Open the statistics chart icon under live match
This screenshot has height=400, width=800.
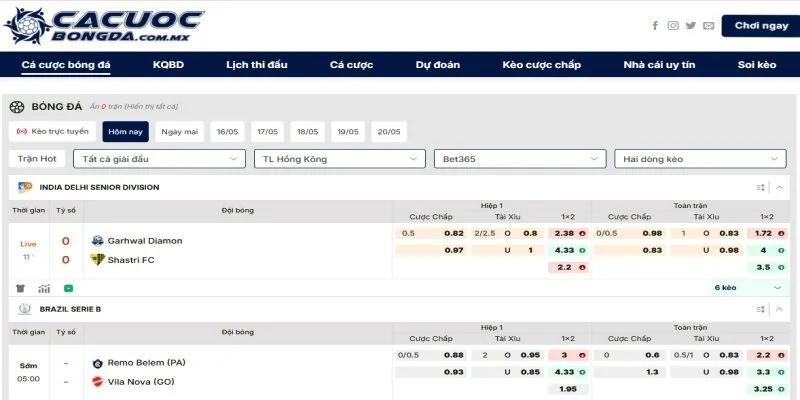click(43, 288)
